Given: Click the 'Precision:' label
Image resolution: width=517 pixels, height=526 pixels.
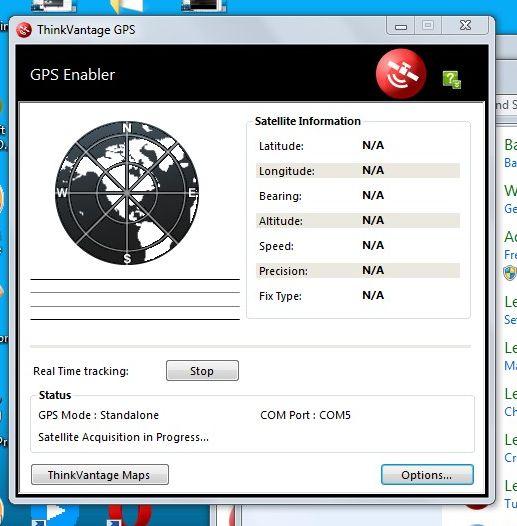Looking at the screenshot, I should 283,271.
